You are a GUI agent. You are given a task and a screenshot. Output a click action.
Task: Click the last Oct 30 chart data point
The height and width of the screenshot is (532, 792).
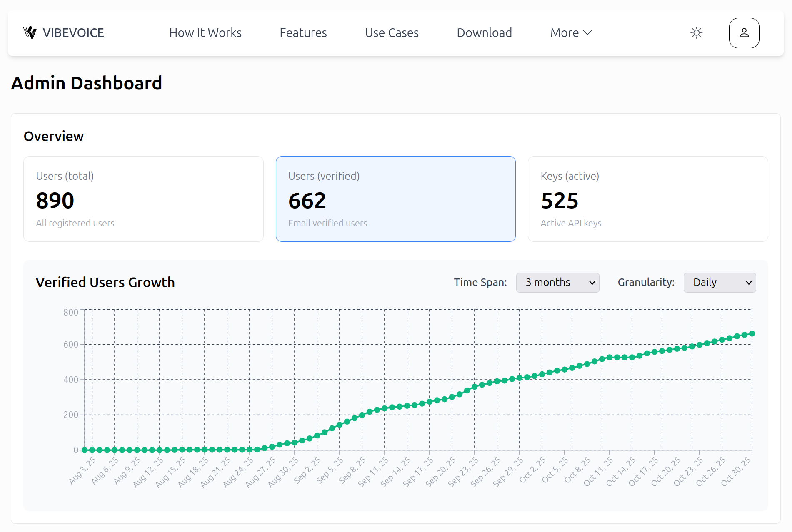[x=752, y=333]
